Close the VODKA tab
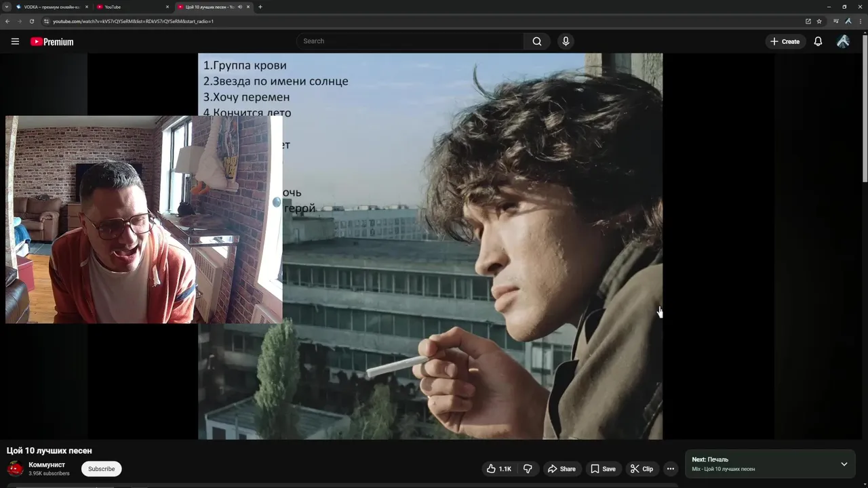868x488 pixels. pos(87,7)
